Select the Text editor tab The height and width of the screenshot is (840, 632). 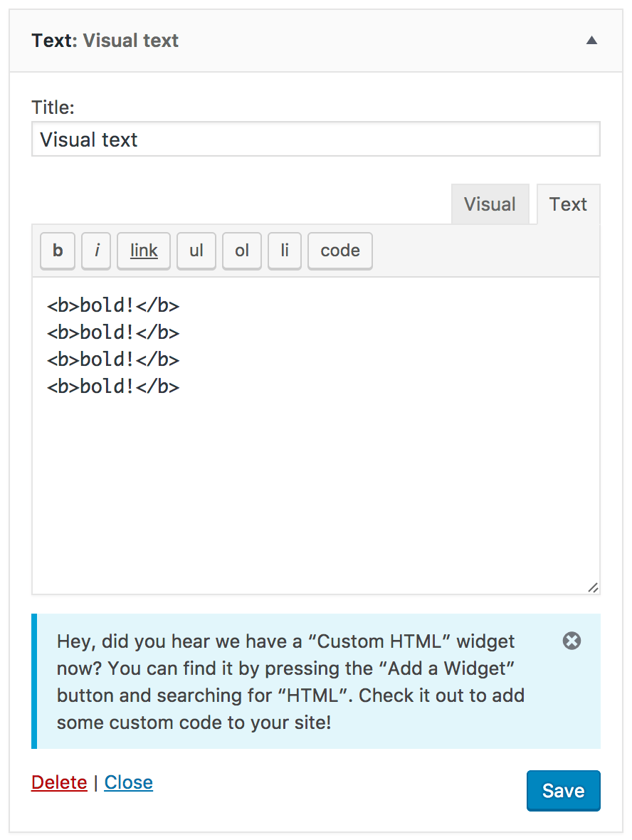point(568,204)
